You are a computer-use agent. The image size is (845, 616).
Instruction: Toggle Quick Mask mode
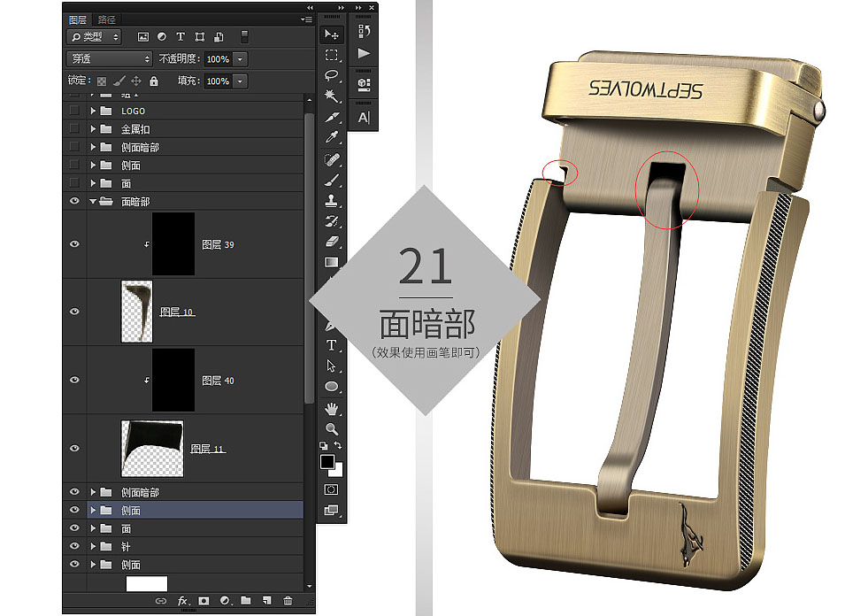tap(332, 489)
